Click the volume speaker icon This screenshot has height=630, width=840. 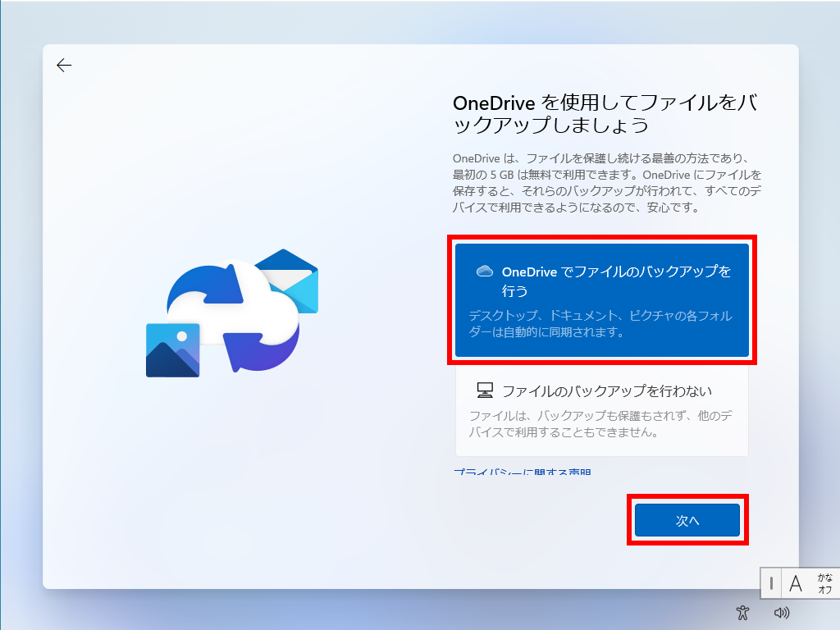(781, 612)
